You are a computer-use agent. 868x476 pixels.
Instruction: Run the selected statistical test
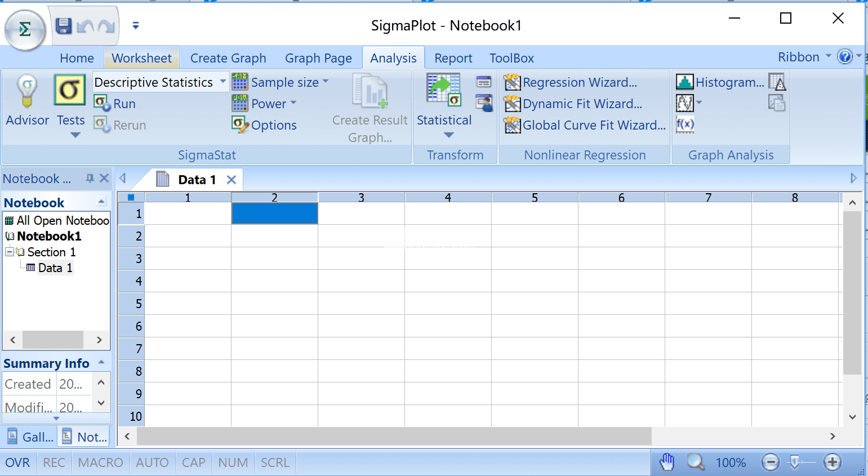(115, 104)
